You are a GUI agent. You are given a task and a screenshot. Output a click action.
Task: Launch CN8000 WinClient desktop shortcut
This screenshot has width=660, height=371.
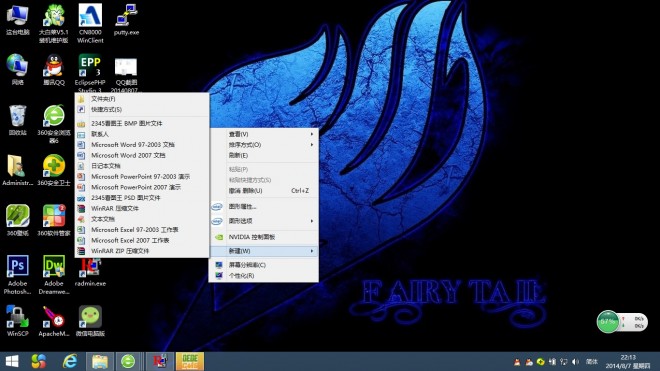coord(90,23)
